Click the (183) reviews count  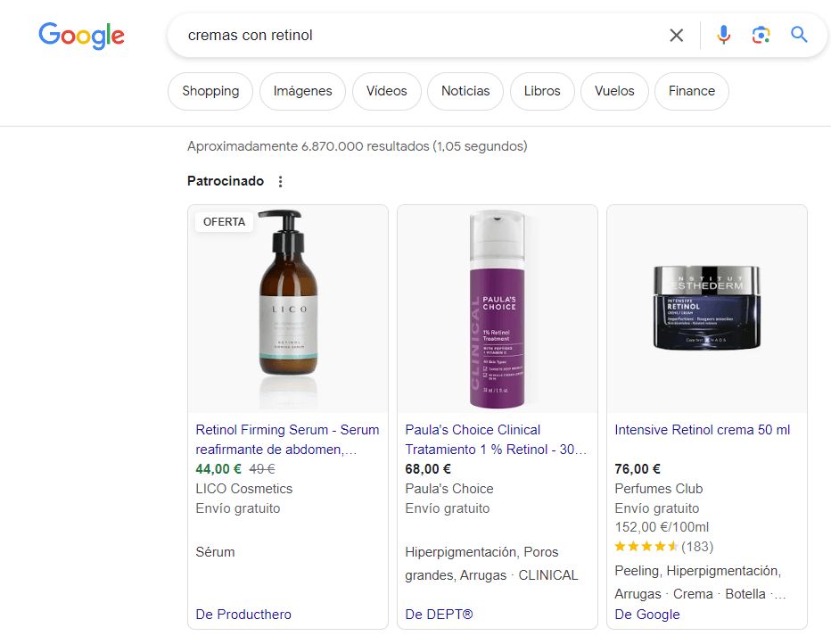[697, 547]
